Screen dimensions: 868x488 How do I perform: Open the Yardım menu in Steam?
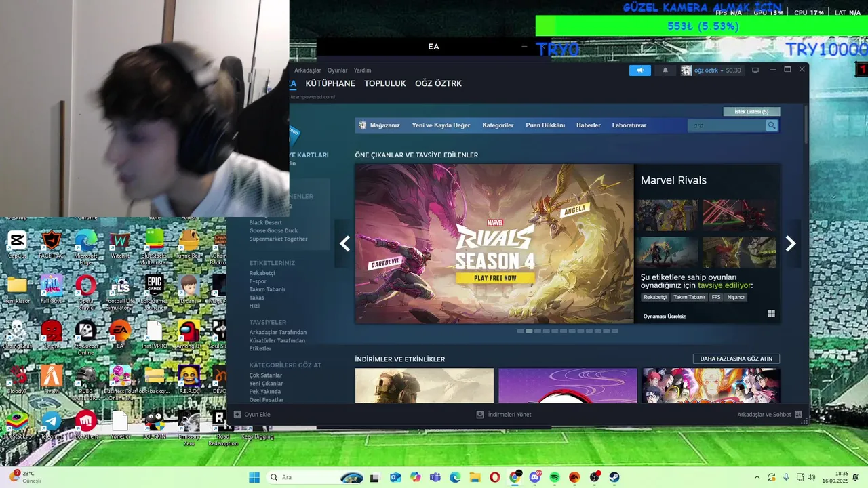tap(363, 70)
